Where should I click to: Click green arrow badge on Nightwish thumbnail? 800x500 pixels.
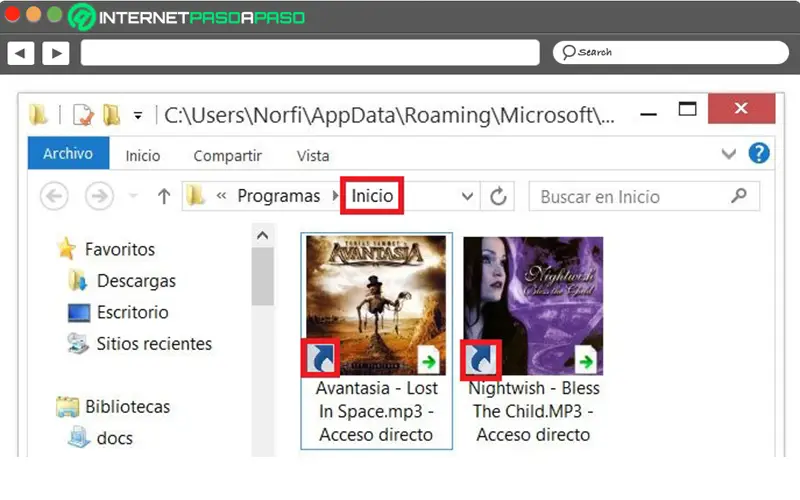(586, 360)
